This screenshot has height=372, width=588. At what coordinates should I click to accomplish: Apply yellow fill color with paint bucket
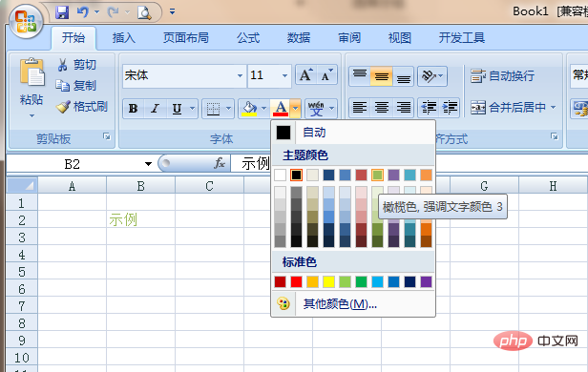(249, 109)
